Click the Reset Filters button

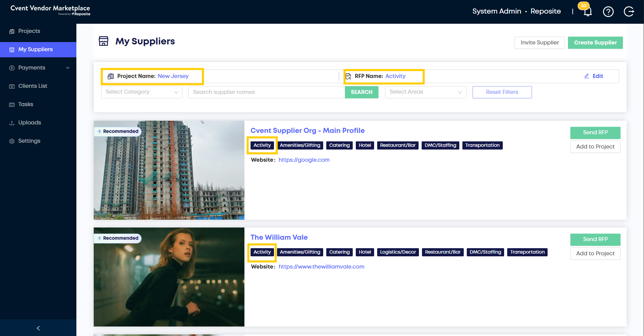pyautogui.click(x=502, y=92)
